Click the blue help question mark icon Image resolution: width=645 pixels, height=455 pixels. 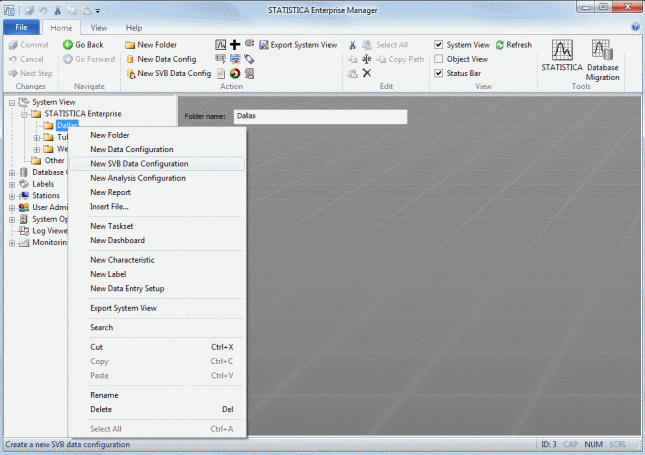click(636, 27)
